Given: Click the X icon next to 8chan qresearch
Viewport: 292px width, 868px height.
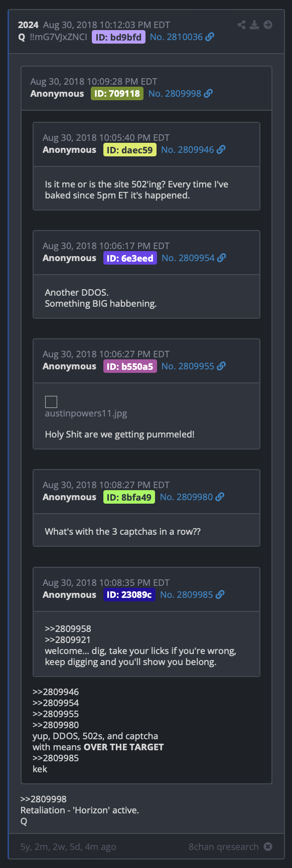Looking at the screenshot, I should (268, 846).
